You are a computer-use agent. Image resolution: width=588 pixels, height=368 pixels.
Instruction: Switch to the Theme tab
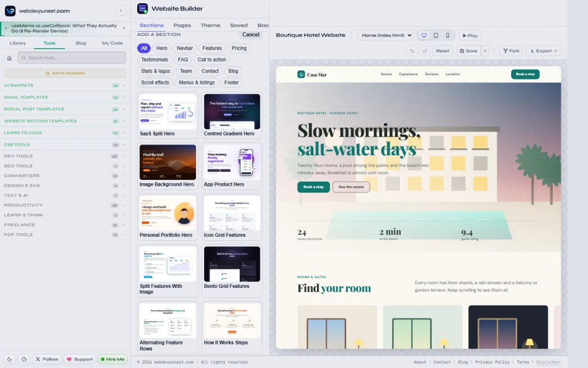point(210,26)
